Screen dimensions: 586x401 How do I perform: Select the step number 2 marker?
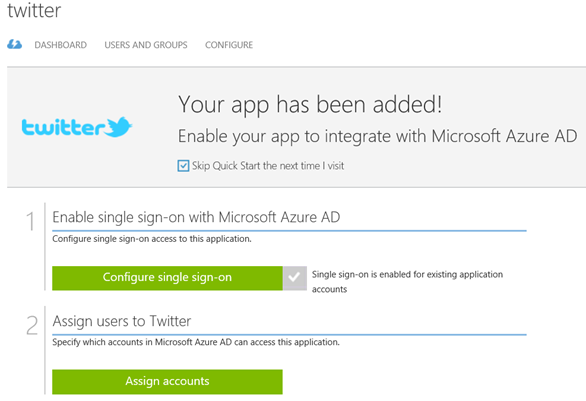pyautogui.click(x=32, y=325)
